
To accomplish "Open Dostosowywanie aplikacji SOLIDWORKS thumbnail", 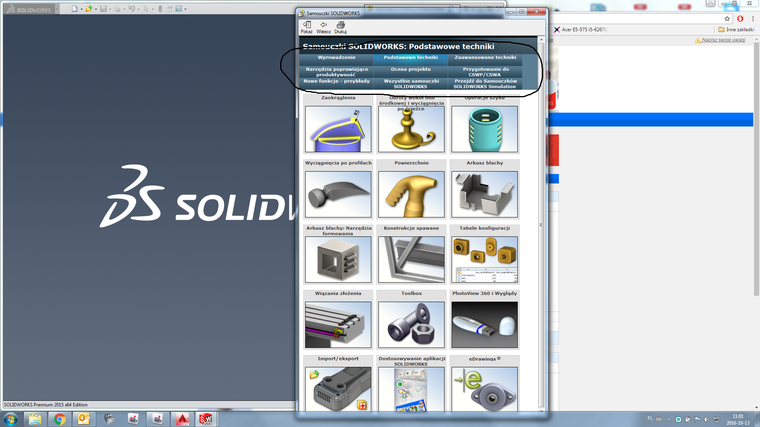I will pyautogui.click(x=411, y=389).
